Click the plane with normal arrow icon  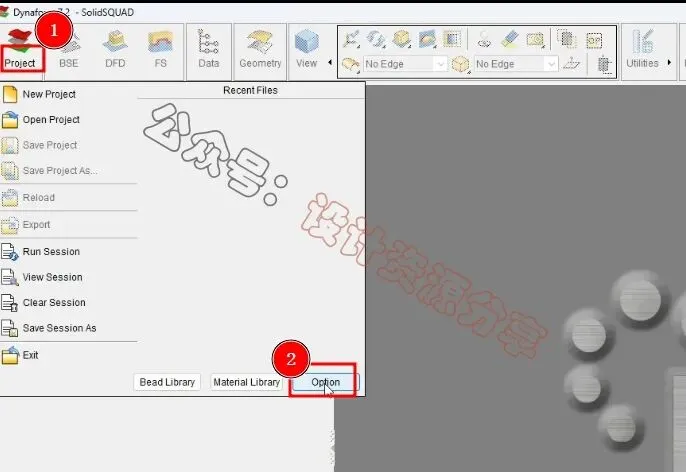coord(571,64)
